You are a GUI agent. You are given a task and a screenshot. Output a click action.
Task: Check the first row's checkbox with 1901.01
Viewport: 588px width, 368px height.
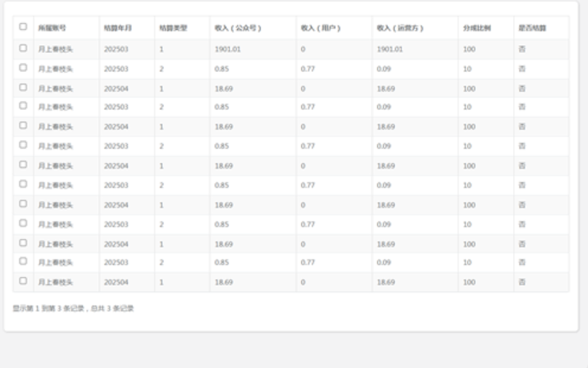tap(24, 48)
